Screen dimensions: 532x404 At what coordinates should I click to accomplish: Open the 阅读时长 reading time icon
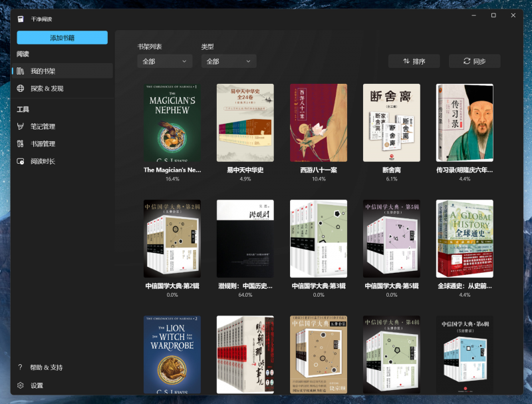[x=21, y=161]
